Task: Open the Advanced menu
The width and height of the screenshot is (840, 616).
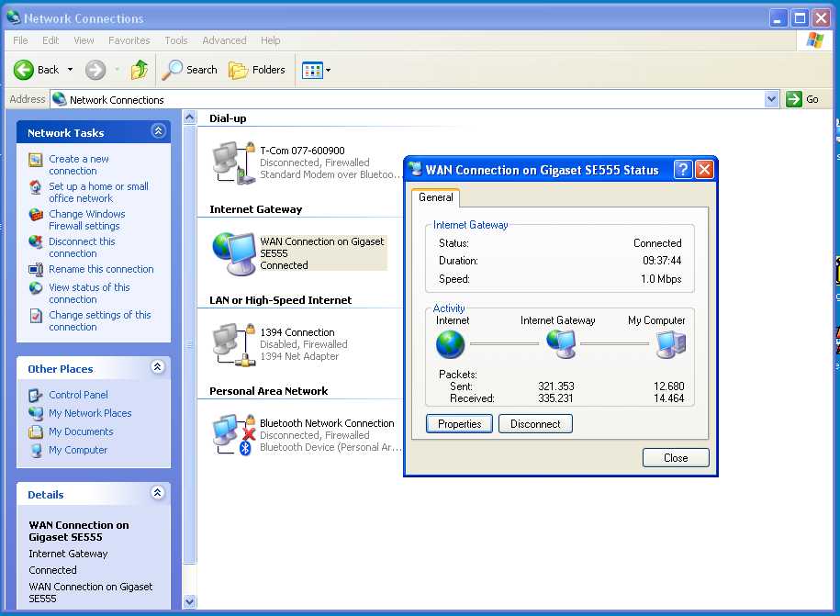Action: [224, 40]
